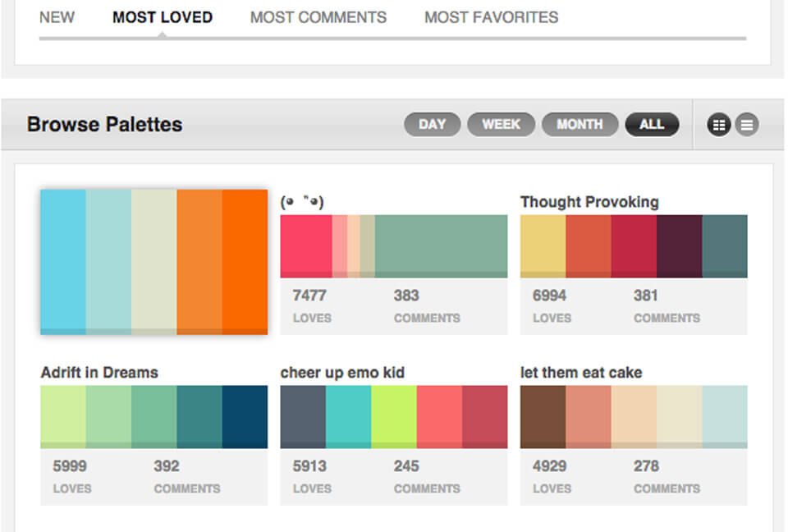Select the lime green swatch in cheer up emo kid

pyautogui.click(x=394, y=415)
